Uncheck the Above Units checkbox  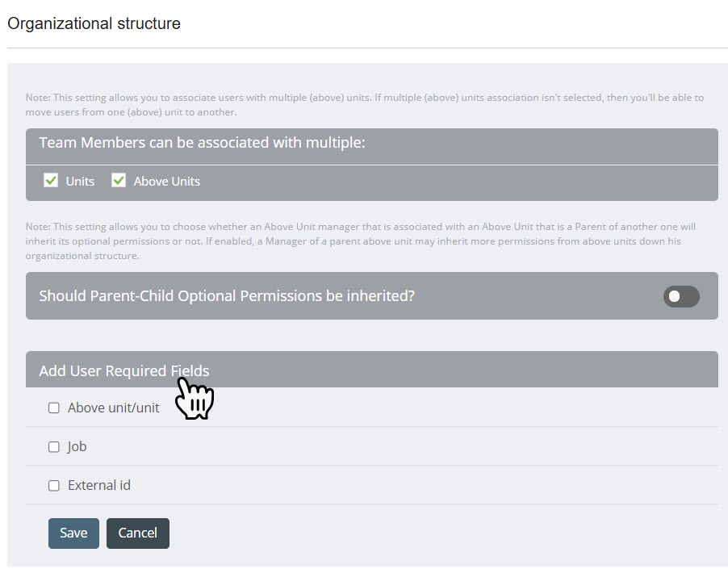point(119,181)
